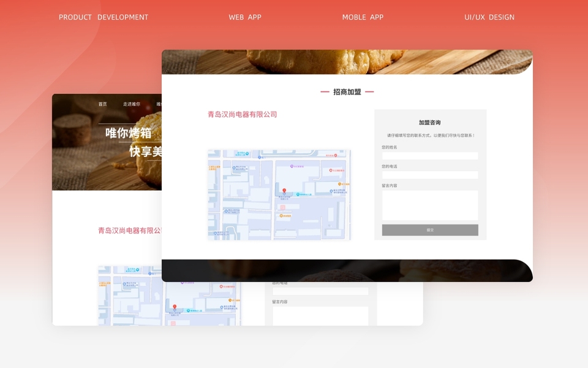Viewport: 588px width, 368px height.
Task: Focus the 您的姓名 input field
Action: click(x=430, y=156)
